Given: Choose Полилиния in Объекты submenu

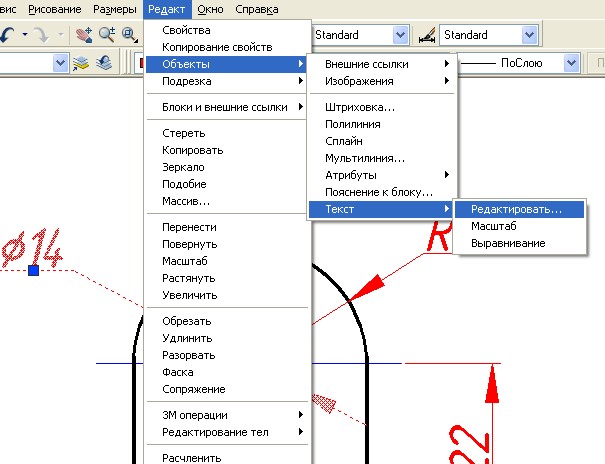Looking at the screenshot, I should (x=382, y=124).
